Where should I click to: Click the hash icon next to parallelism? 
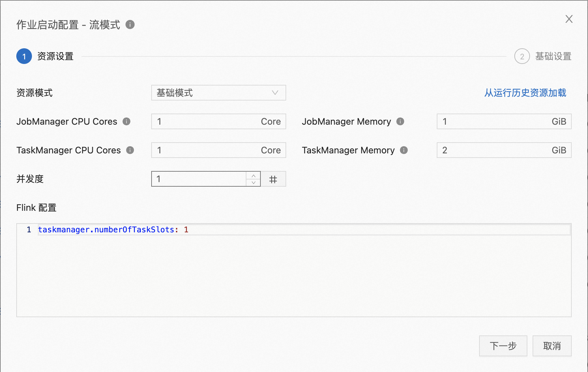[x=273, y=179]
